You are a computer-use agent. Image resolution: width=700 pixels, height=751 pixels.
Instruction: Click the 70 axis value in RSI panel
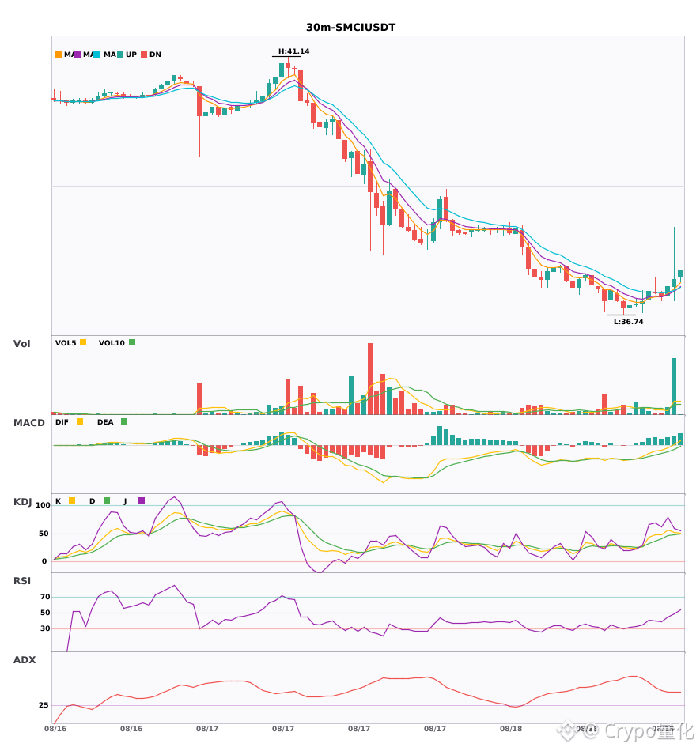click(x=45, y=596)
